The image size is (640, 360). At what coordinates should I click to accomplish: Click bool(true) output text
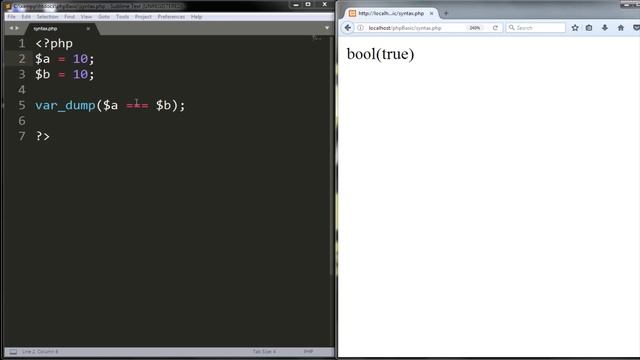[x=380, y=54]
